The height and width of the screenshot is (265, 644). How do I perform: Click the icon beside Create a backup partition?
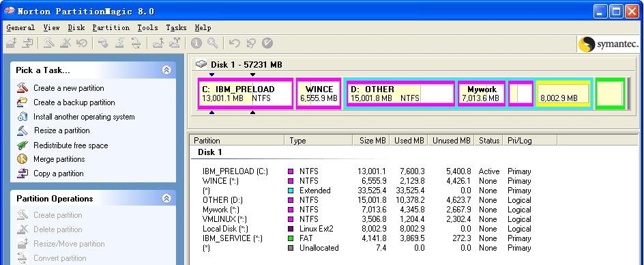point(23,102)
